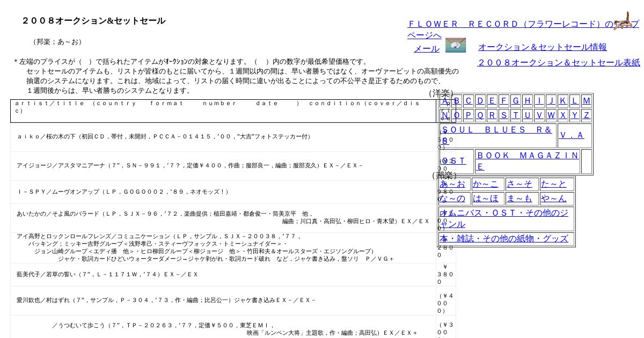Open さ～そ Japanese music section
This screenshot has height=338, width=644.
pos(519,184)
